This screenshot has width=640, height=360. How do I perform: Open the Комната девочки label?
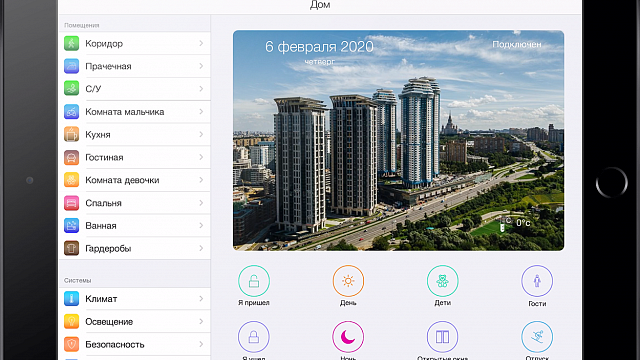tap(122, 180)
